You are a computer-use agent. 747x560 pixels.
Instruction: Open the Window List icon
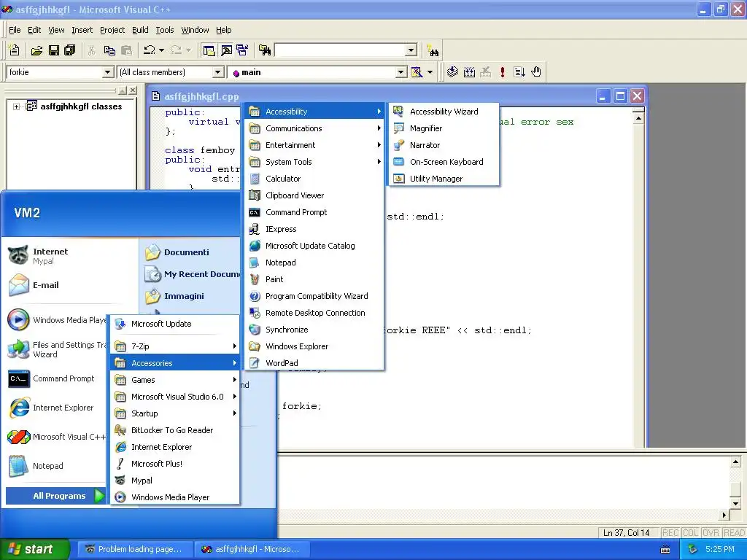coord(242,50)
